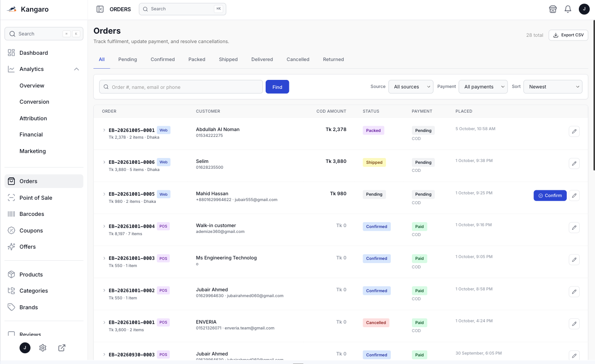
Task: Open notifications bell icon
Action: coord(568,9)
